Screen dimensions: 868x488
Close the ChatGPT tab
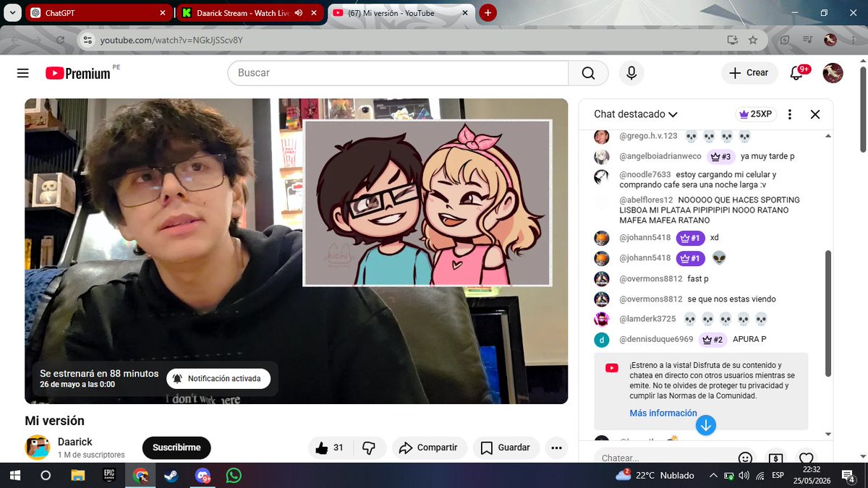pos(162,12)
